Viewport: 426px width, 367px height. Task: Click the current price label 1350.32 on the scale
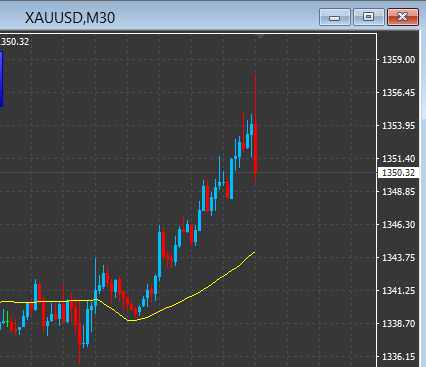[x=398, y=173]
